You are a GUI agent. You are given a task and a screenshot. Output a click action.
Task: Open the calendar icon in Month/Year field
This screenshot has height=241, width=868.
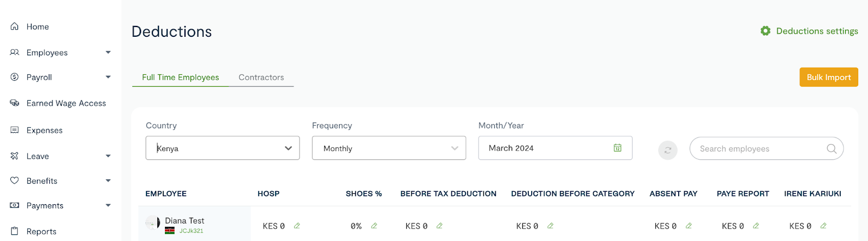(x=617, y=148)
